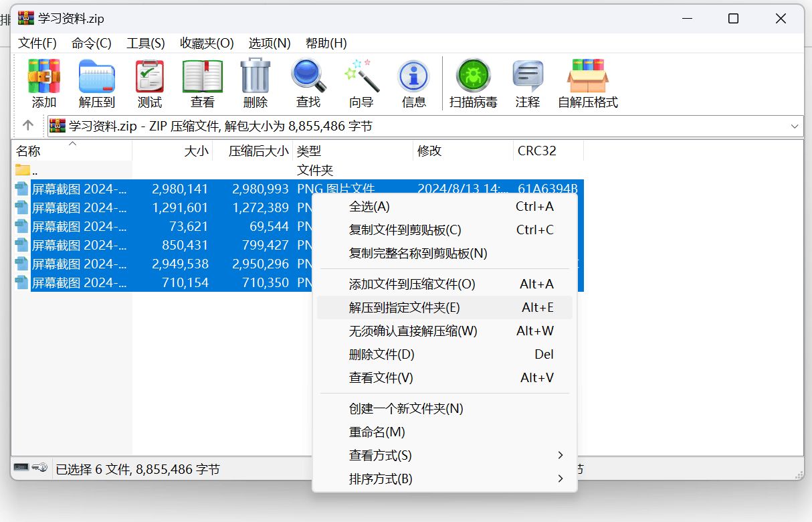Maximize the 学习资料.zip window
Image resolution: width=812 pixels, height=522 pixels.
(x=734, y=19)
